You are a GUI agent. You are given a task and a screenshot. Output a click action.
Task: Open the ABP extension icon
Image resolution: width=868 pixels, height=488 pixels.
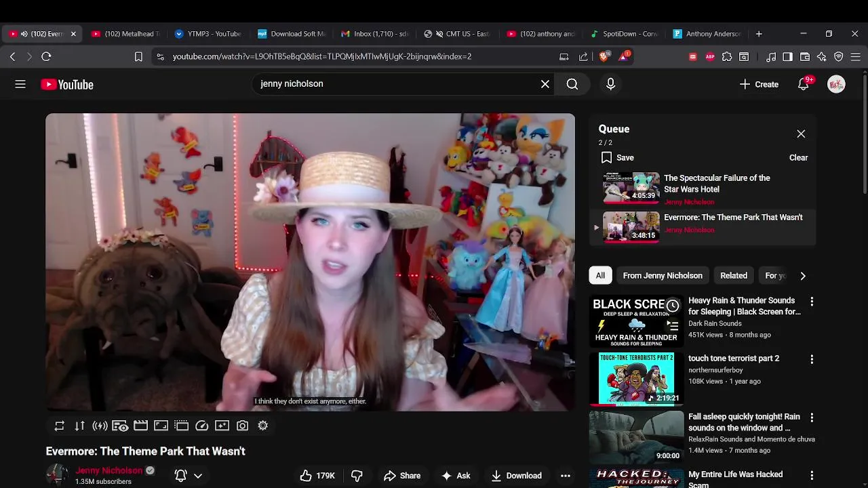coord(710,57)
